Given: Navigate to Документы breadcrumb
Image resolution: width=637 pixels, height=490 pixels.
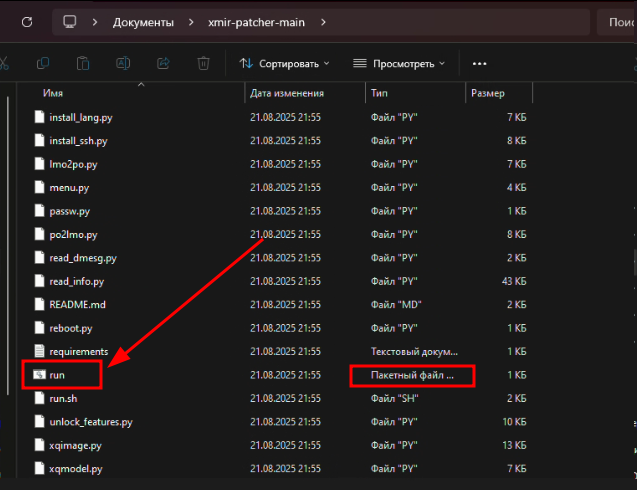Looking at the screenshot, I should (143, 21).
